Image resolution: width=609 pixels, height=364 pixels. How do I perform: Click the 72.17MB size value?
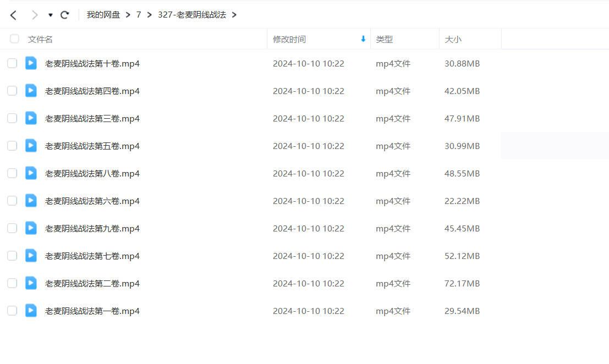(462, 284)
